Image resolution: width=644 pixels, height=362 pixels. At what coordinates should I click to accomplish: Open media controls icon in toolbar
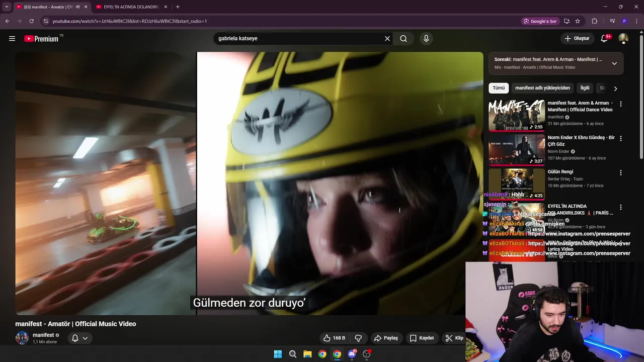pyautogui.click(x=612, y=21)
